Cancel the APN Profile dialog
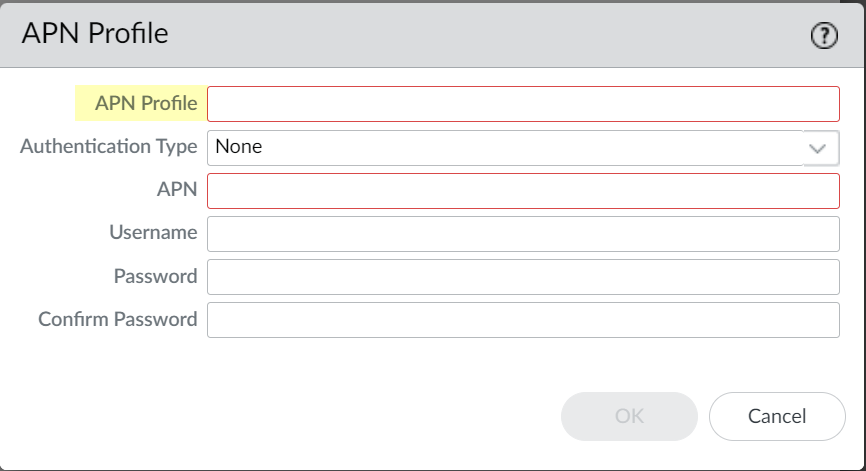Image resolution: width=866 pixels, height=471 pixels. 777,416
